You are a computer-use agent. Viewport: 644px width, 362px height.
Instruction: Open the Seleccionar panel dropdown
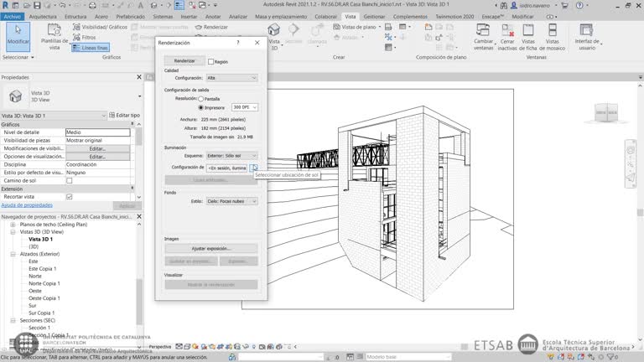(x=18, y=58)
